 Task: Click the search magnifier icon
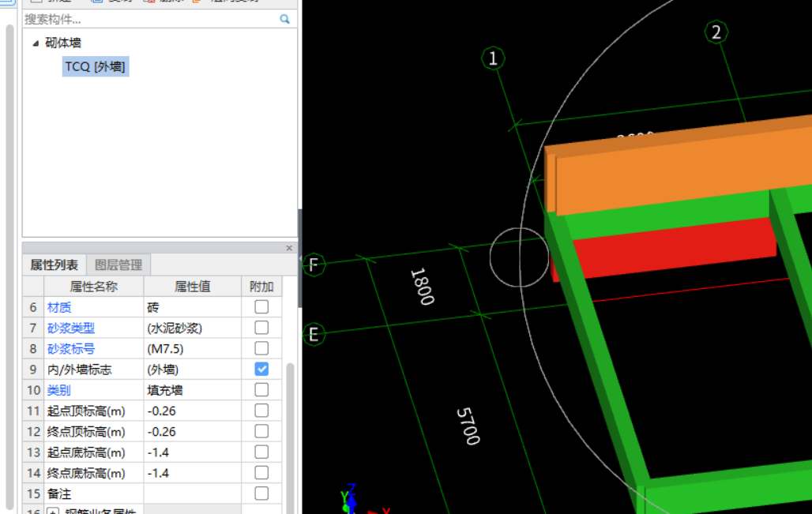(x=284, y=19)
